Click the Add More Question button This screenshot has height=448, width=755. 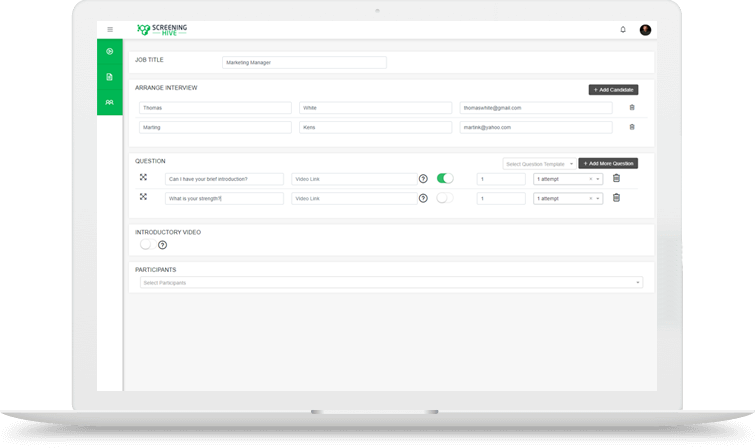[608, 163]
